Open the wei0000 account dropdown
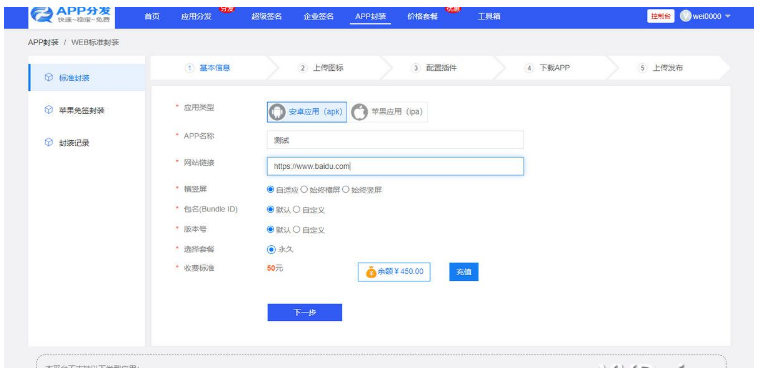 [705, 16]
